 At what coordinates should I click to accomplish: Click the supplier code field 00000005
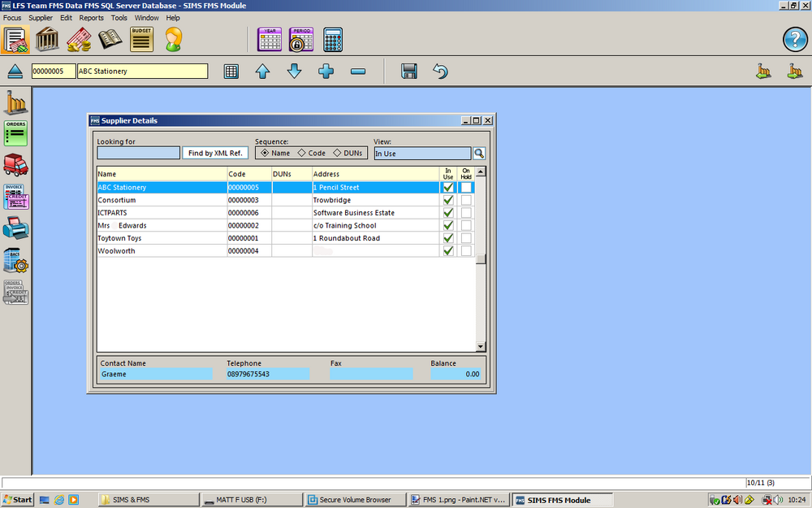pos(54,71)
